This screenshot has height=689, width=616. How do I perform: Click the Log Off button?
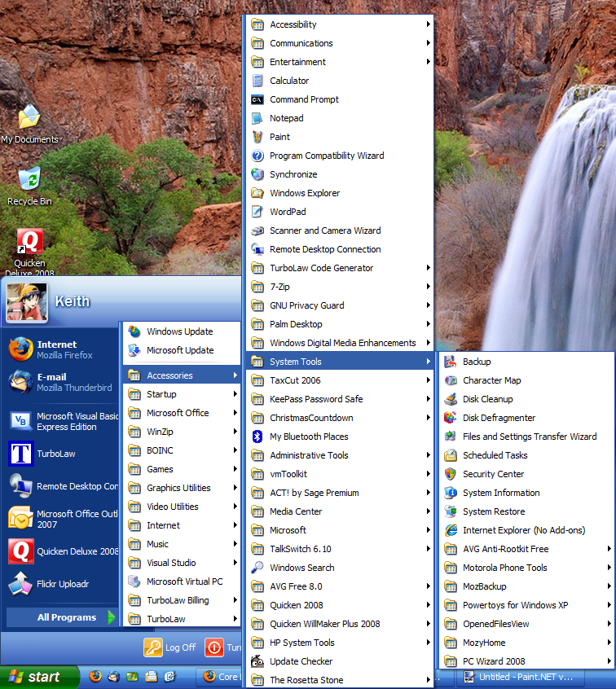(x=170, y=647)
